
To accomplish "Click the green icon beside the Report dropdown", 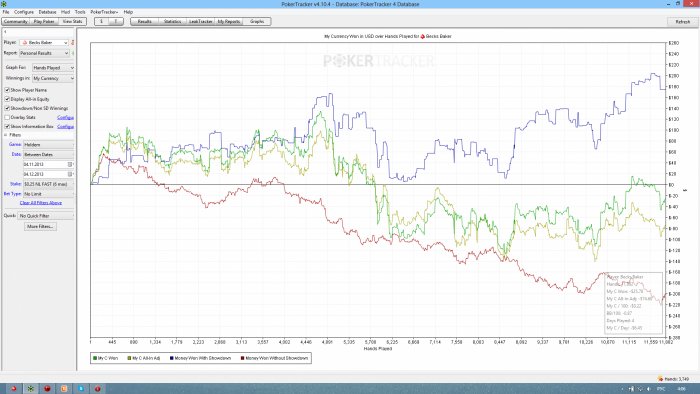I will tap(73, 53).
